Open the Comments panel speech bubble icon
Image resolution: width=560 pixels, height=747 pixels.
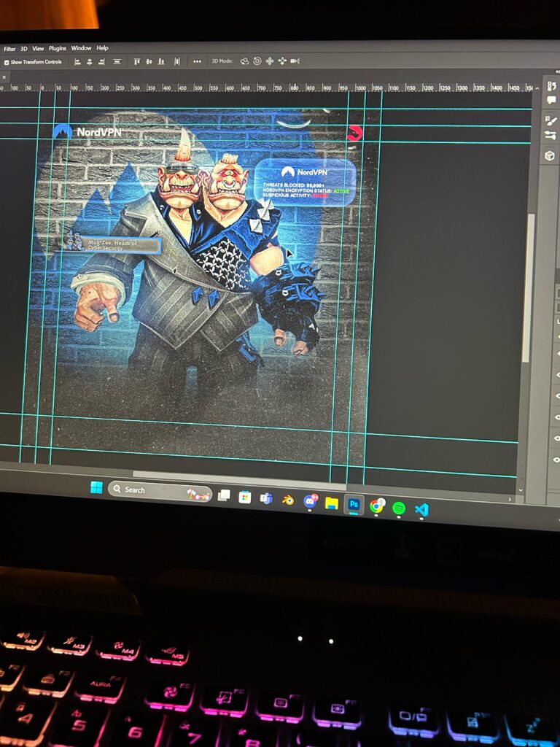pyautogui.click(x=551, y=100)
